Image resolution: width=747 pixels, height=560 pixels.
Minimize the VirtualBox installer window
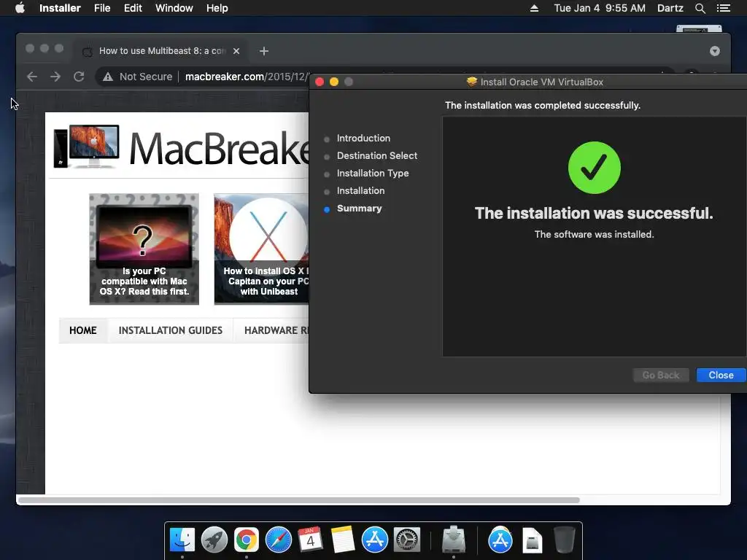[334, 82]
